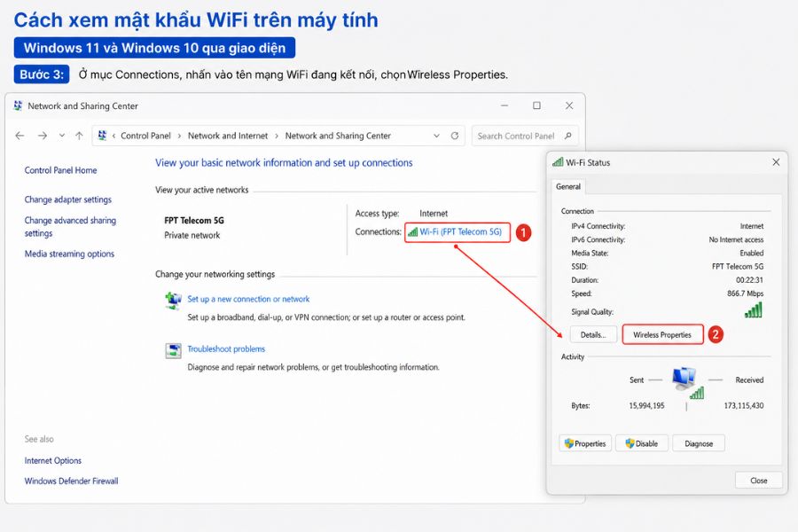The image size is (798, 532).
Task: Open Control Panel Home link
Action: (x=60, y=170)
